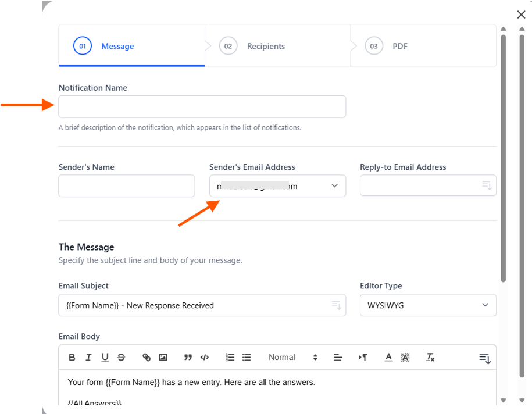
Task: Click the inner vertical scrollbar thumb
Action: 504,158
